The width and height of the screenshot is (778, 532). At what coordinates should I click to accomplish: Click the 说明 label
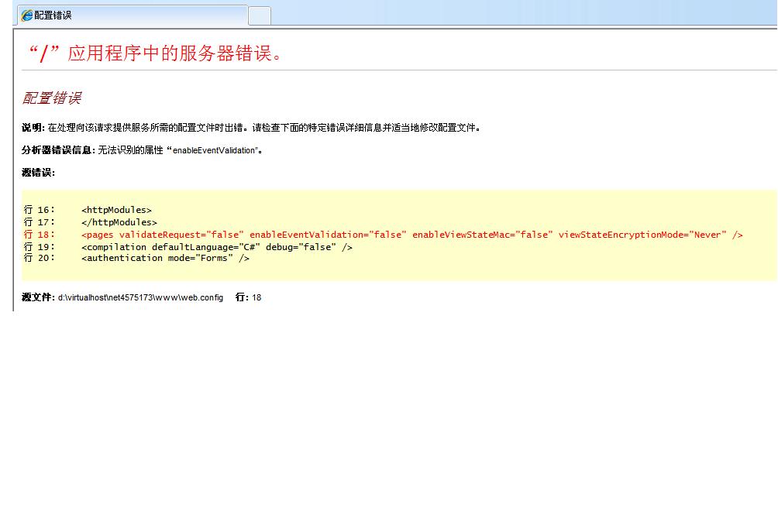coord(33,128)
